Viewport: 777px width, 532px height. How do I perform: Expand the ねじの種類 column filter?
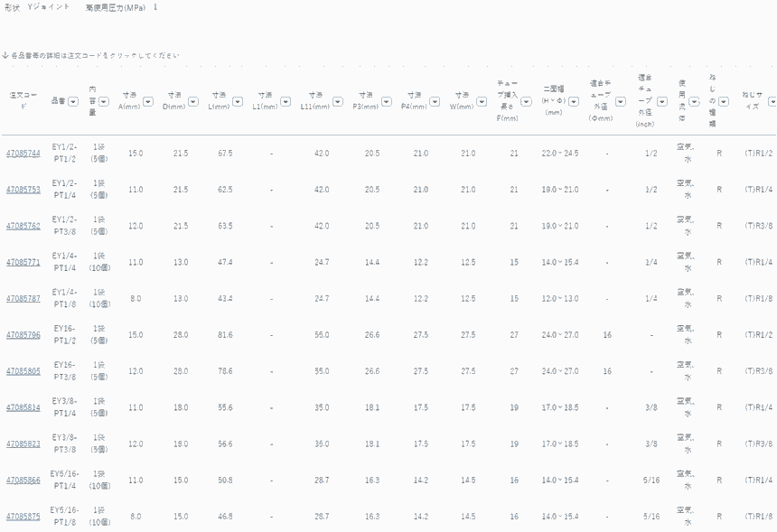[x=725, y=101]
